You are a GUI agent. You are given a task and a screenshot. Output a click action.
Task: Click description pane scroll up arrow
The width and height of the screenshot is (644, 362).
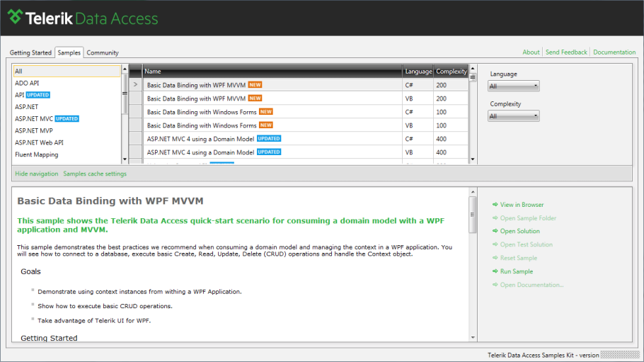[473, 192]
